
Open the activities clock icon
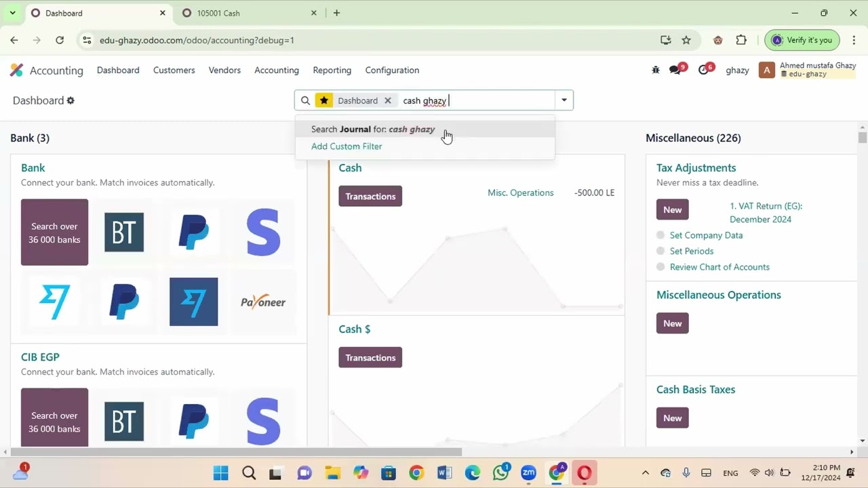coord(703,70)
